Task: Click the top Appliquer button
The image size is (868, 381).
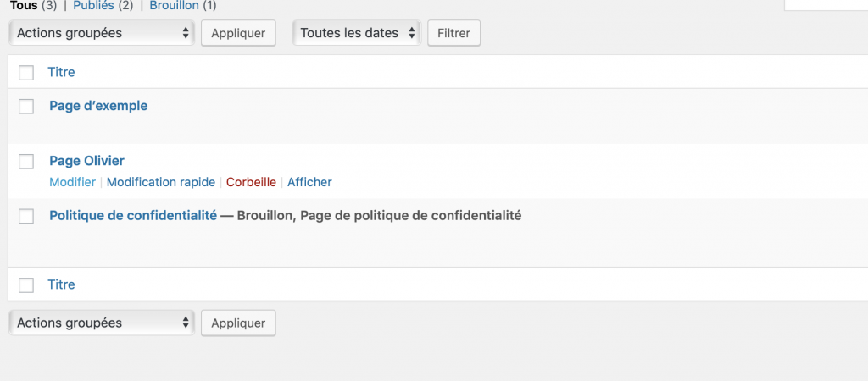Action: tap(238, 33)
